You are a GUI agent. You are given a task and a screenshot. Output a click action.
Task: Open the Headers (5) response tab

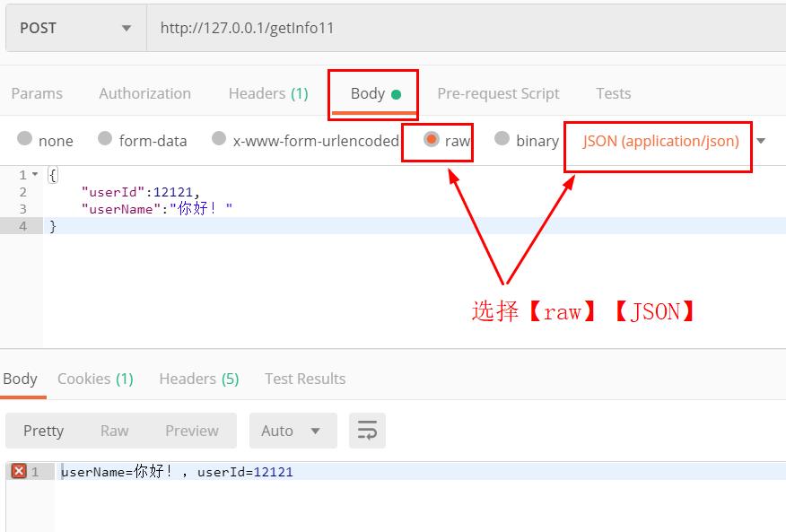198,379
